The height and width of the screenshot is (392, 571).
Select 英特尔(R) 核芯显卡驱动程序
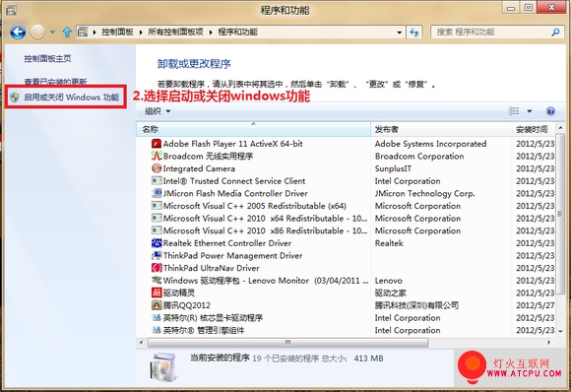point(213,318)
